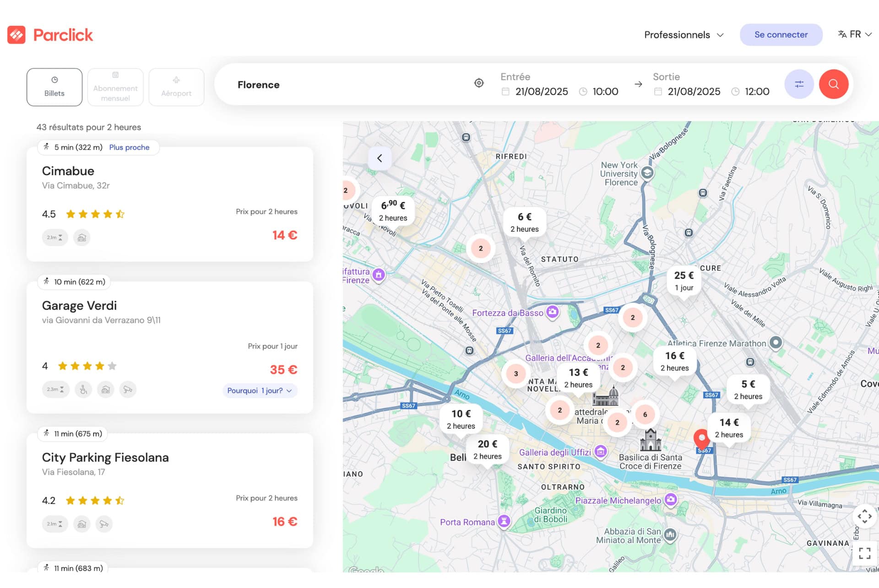The image size is (879, 588).
Task: Expand Pourquoi 1 jour? explanation
Action: (260, 391)
